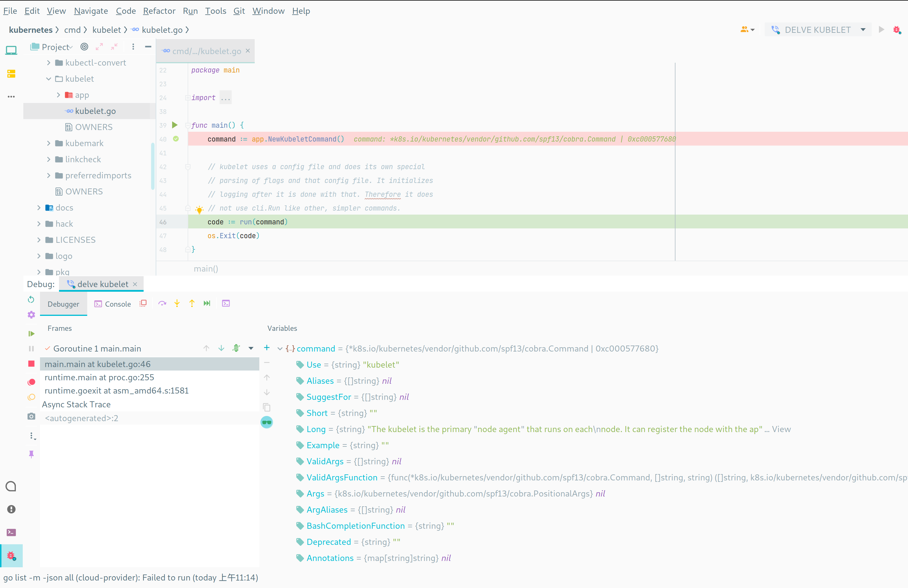Expand the app folder
908x588 pixels.
pos(58,95)
